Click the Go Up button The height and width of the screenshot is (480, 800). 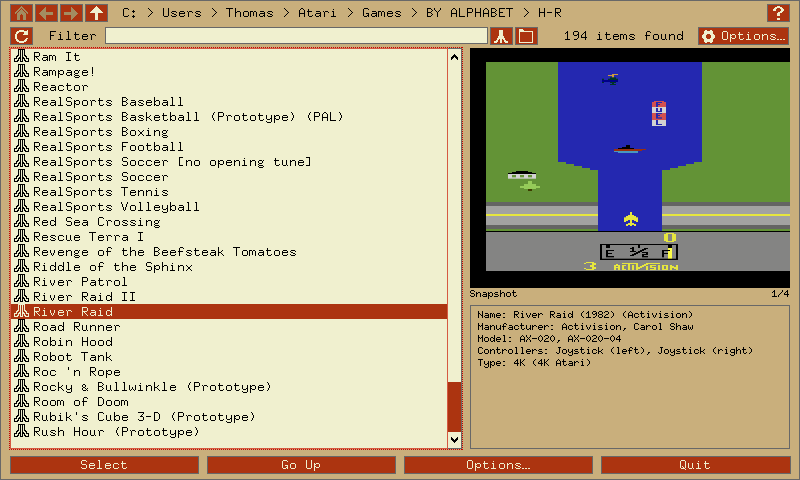[x=301, y=465]
